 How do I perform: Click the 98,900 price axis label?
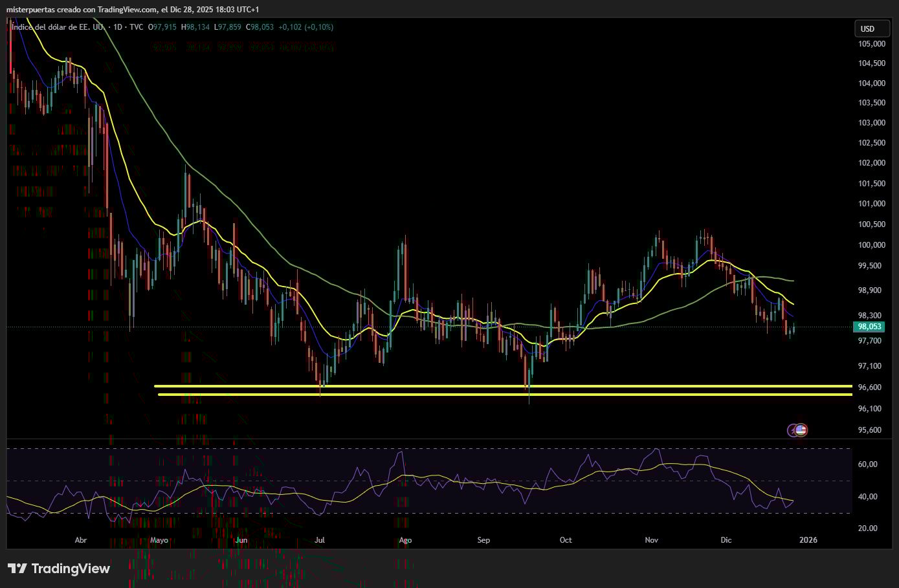tap(871, 290)
